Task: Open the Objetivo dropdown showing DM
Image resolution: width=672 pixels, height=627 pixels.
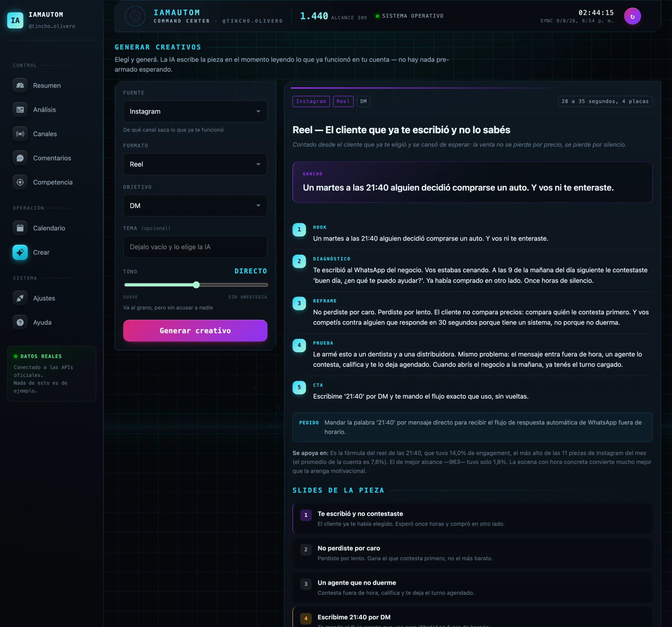Action: tap(195, 206)
